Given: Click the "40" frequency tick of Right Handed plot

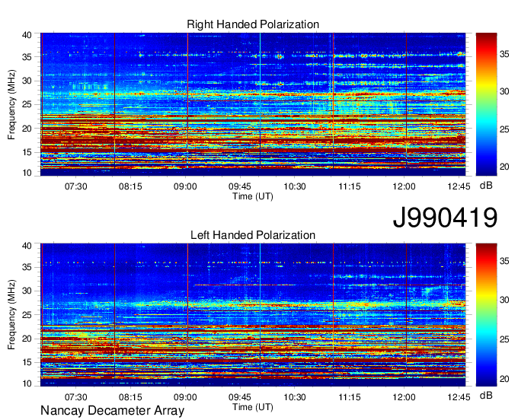Looking at the screenshot, I should pos(27,35).
